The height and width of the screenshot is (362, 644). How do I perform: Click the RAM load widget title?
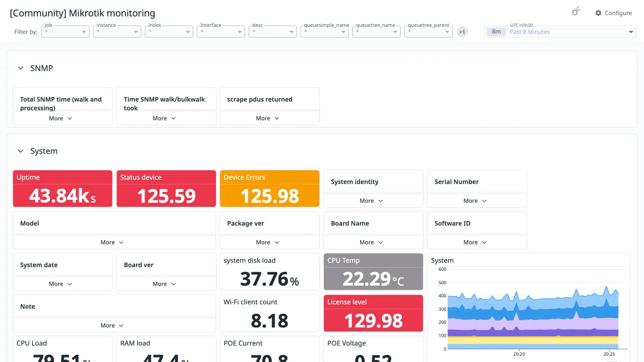[x=135, y=343]
